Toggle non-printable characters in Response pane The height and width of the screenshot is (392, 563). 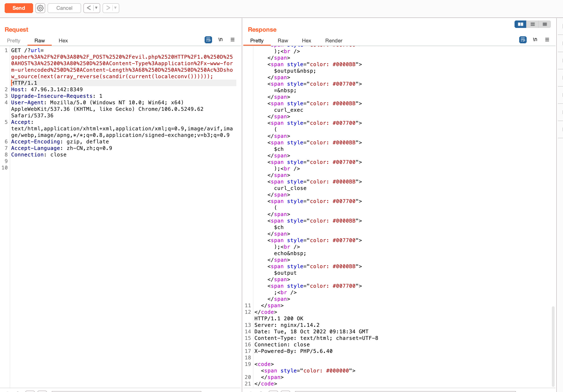[535, 40]
